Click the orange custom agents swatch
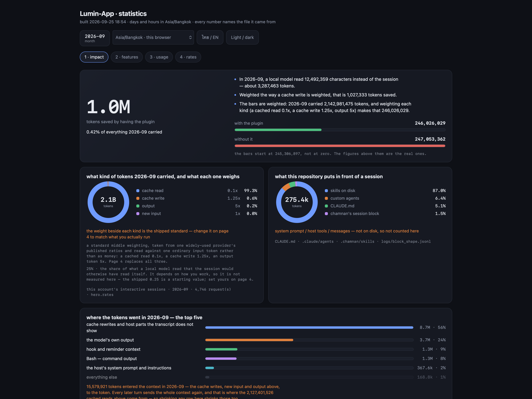Viewport: 532px width, 399px height. point(326,198)
